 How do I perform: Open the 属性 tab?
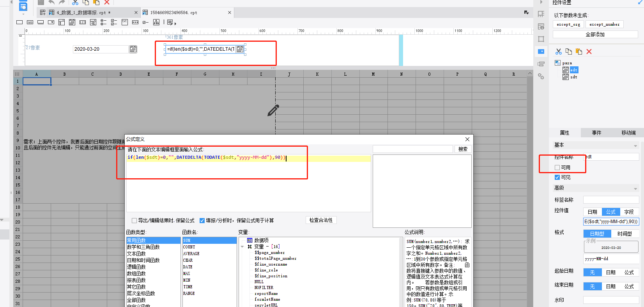tap(564, 133)
